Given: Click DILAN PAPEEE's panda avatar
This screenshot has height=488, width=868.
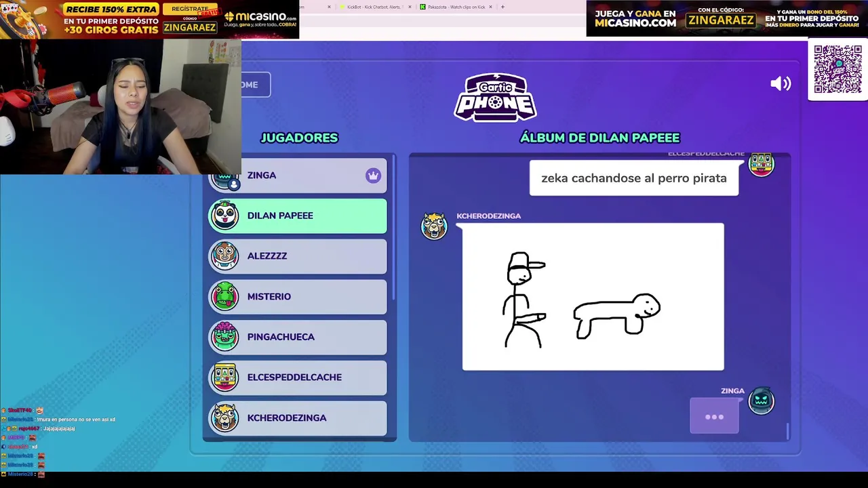Looking at the screenshot, I should point(224,216).
